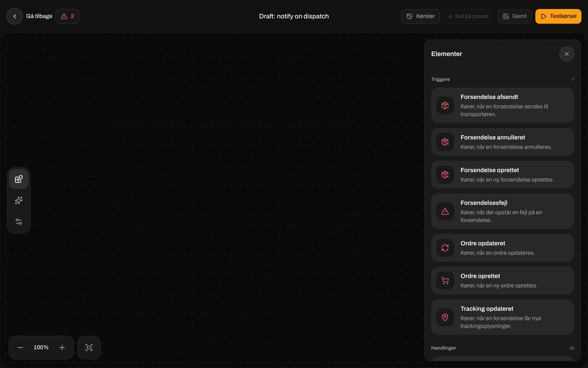Screen dimensions: 588x368
Task: Add the Ordre oprettet trigger title
Action: pos(480,276)
